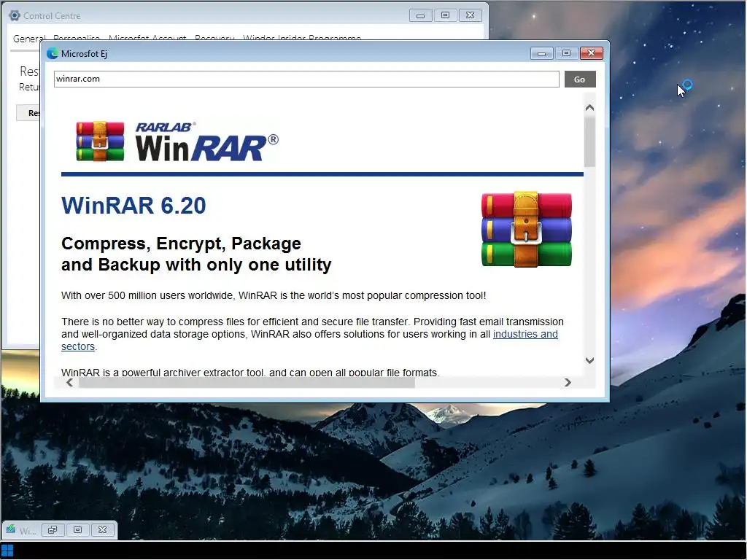This screenshot has height=560, width=747.
Task: Click the vertical scrollbar thumb of the web page
Action: pos(589,141)
